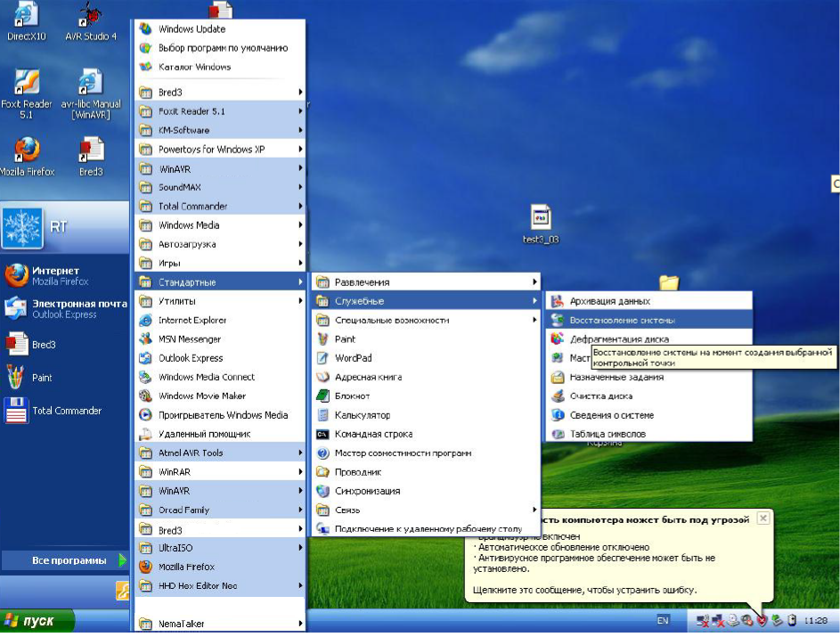Click the Каталог Windows icon
Image resolution: width=840 pixels, height=637 pixels.
(x=145, y=67)
